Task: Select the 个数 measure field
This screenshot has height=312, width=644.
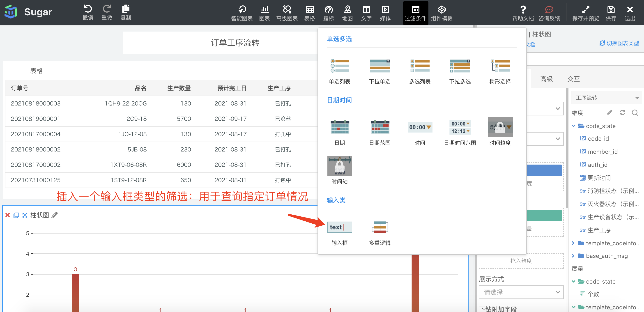Action: pos(589,294)
